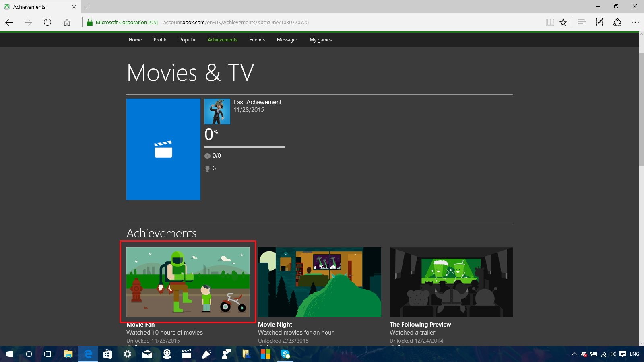
Task: Click the blue Movies & TV clapperboard tile
Action: [x=163, y=149]
